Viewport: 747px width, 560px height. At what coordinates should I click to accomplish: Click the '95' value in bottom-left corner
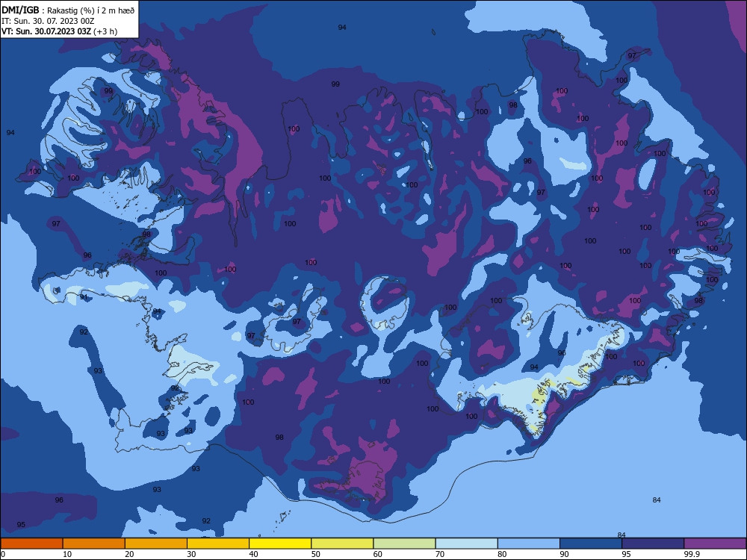pyautogui.click(x=21, y=524)
